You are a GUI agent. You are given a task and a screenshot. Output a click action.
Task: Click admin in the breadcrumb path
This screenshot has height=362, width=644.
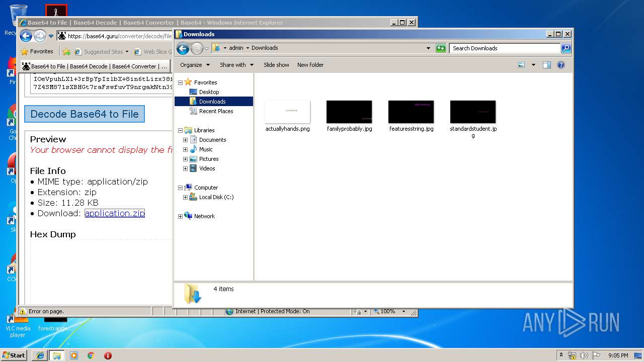[x=236, y=48]
